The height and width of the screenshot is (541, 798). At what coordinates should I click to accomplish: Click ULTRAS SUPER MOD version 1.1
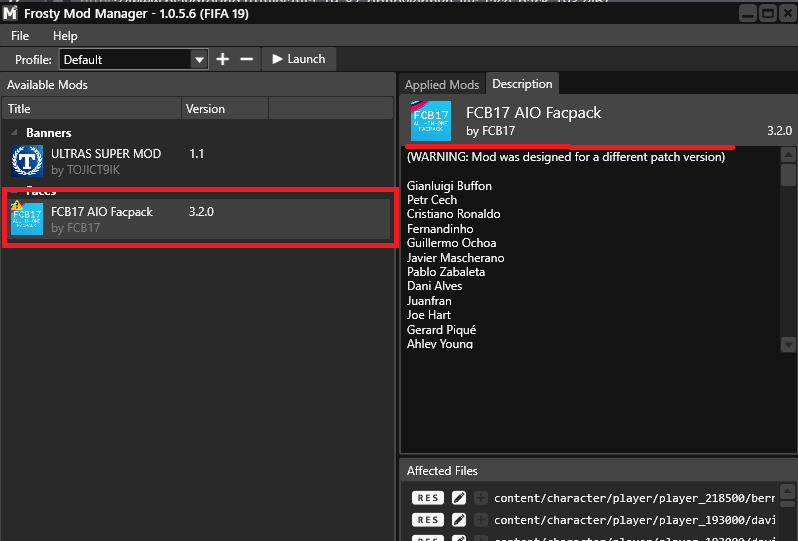click(x=196, y=154)
